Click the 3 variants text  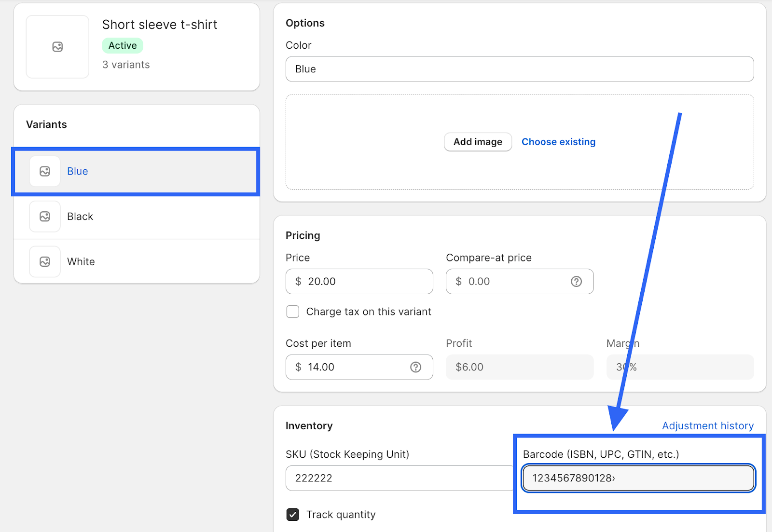click(x=126, y=65)
